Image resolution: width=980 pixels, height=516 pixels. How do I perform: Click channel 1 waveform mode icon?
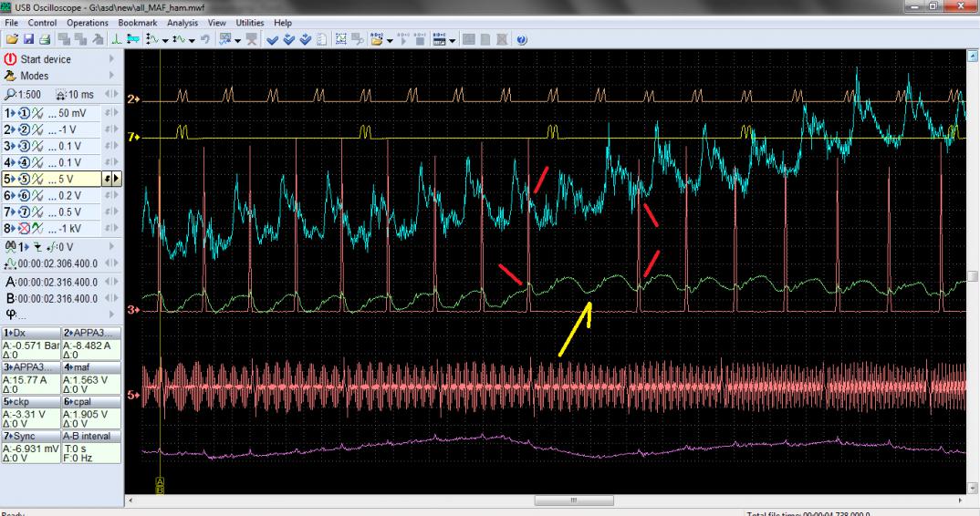tap(37, 113)
